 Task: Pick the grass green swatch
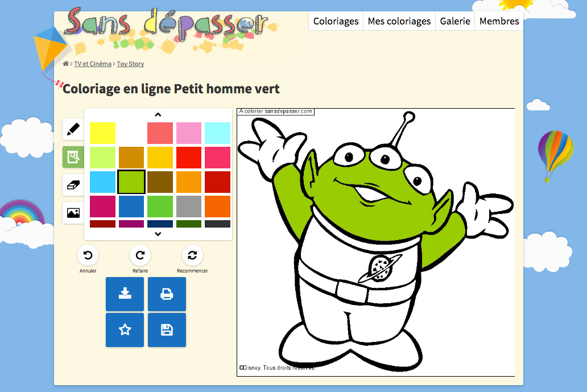(160, 207)
